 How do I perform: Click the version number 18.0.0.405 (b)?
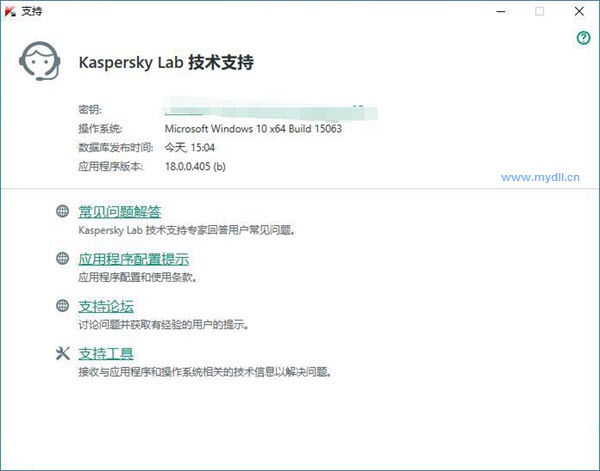(x=195, y=167)
